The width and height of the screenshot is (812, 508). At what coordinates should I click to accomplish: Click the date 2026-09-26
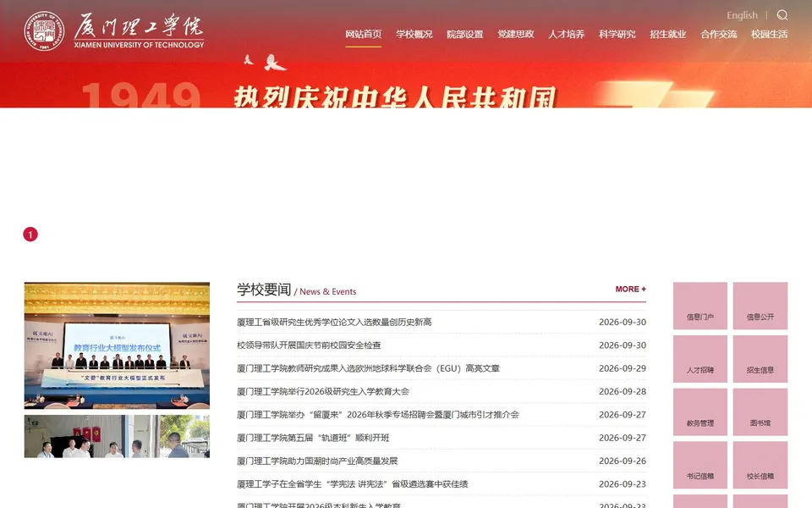pos(623,461)
